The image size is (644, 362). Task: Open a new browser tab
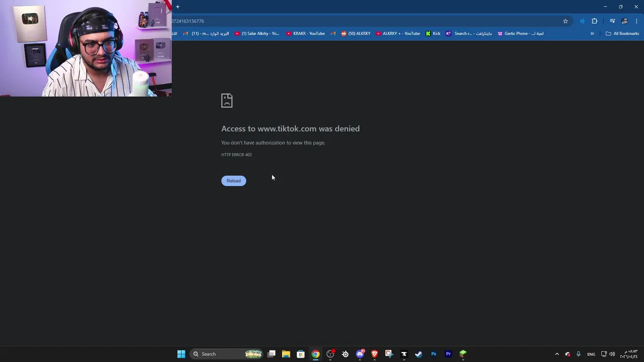[178, 7]
